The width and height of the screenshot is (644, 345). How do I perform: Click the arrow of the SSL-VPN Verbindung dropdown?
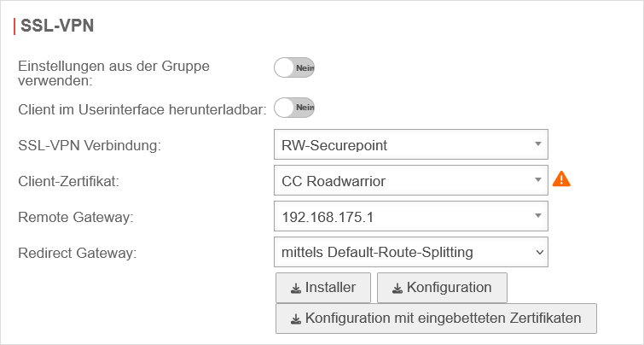(537, 145)
